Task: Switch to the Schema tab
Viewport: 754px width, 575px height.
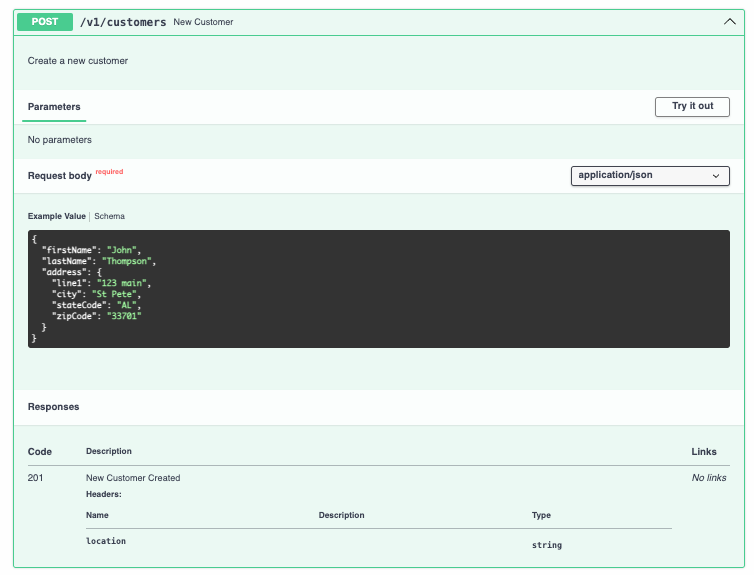Action: (110, 216)
